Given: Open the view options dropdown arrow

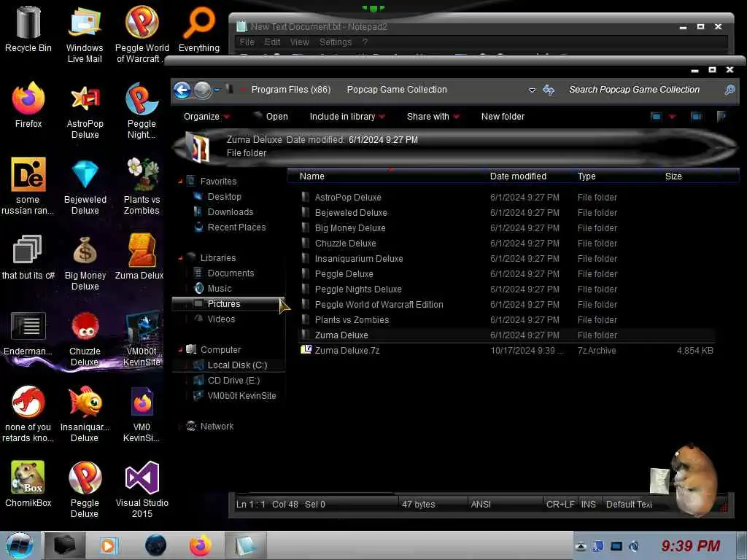Looking at the screenshot, I should [672, 117].
